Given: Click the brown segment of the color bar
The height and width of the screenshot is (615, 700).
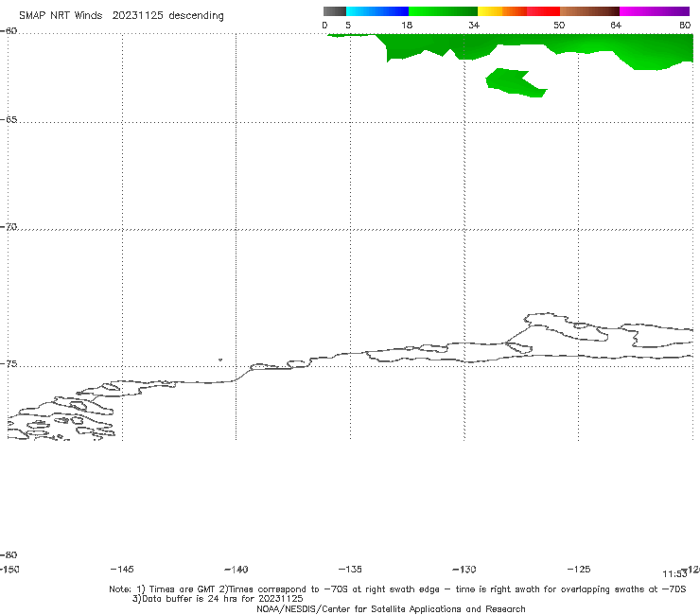Looking at the screenshot, I should 589,11.
